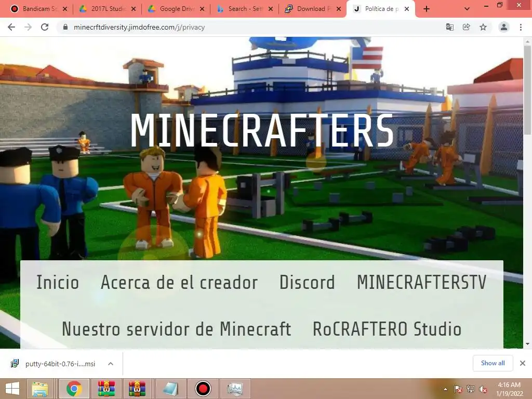This screenshot has width=532, height=399.
Task: Open Acerca de el creador page
Action: (179, 282)
